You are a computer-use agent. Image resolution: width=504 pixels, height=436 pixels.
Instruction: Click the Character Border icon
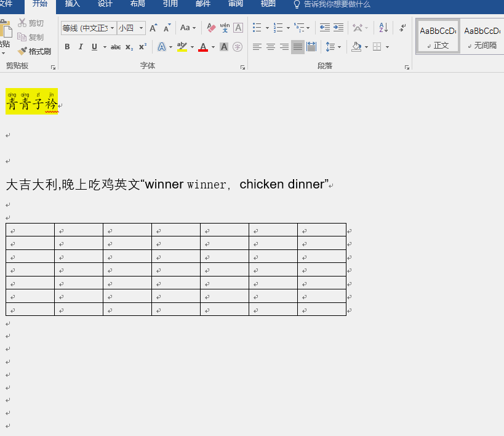point(238,28)
